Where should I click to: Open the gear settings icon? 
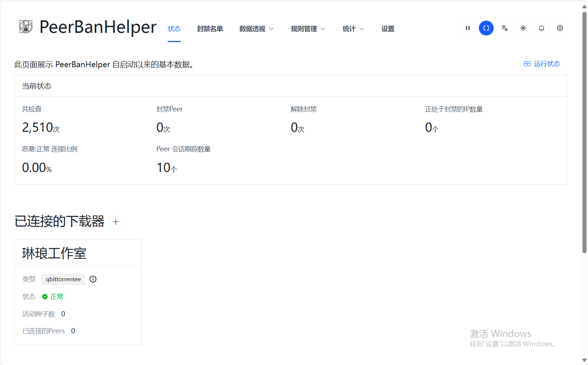coord(560,28)
